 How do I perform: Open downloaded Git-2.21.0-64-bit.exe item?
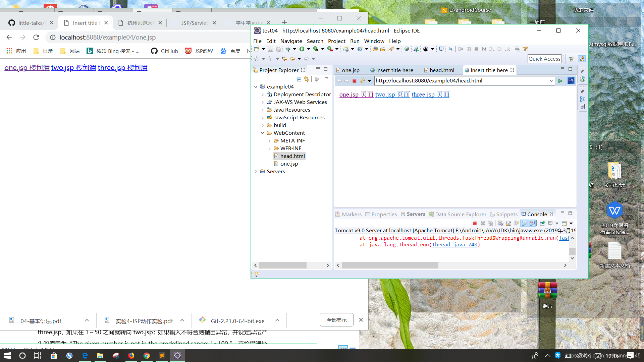pyautogui.click(x=237, y=321)
